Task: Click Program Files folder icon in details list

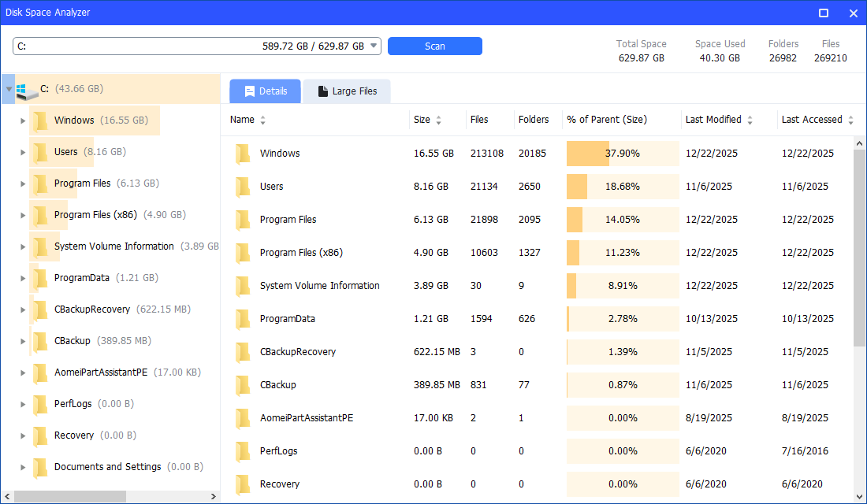Action: click(x=243, y=220)
